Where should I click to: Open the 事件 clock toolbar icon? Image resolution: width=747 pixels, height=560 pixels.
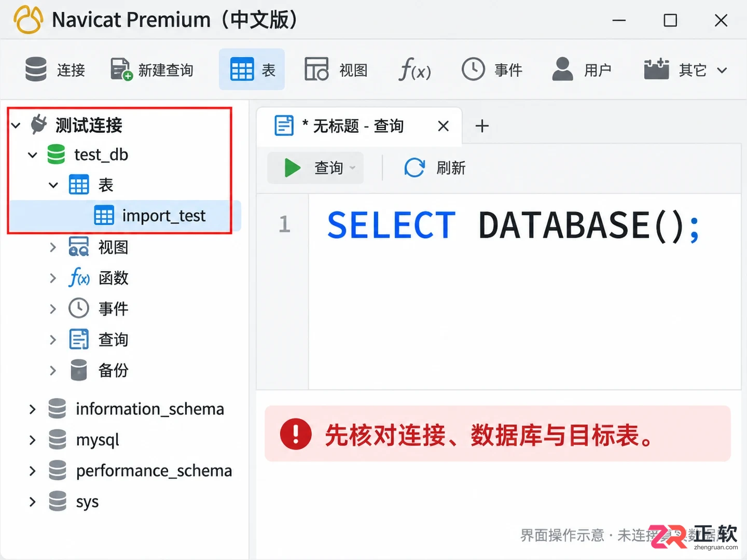pos(473,69)
